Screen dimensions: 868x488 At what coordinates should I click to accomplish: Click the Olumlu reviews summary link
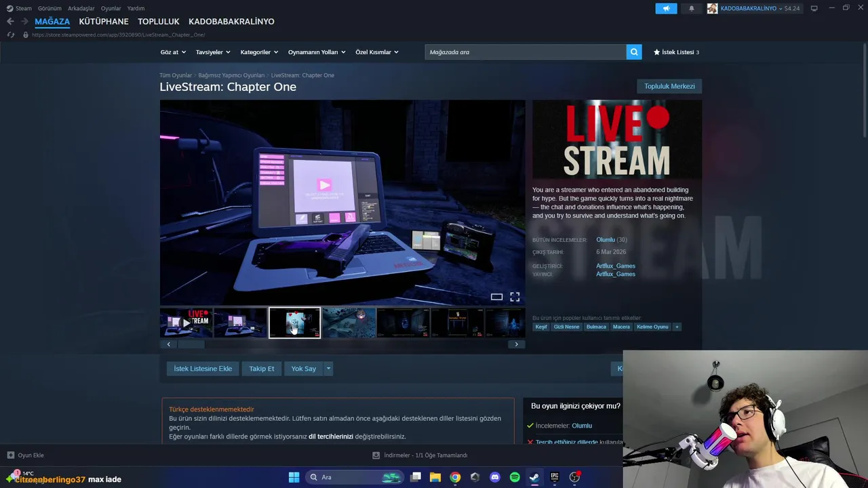(x=606, y=240)
